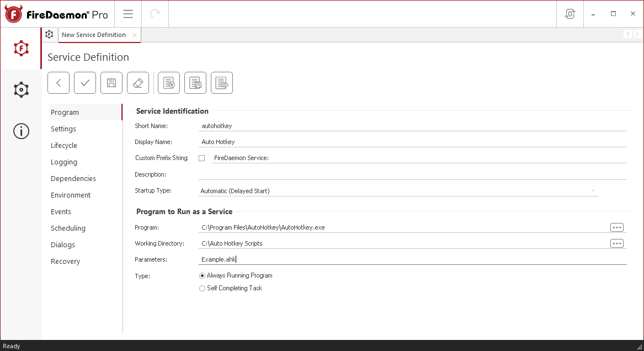Viewport: 644px width, 351px height.
Task: Click the refresh arrow in title bar
Action: click(155, 14)
